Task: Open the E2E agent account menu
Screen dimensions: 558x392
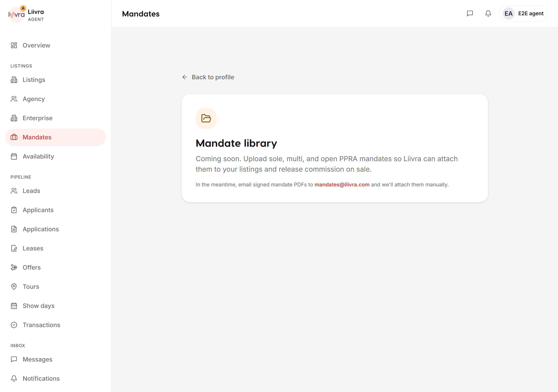Action: tap(523, 14)
